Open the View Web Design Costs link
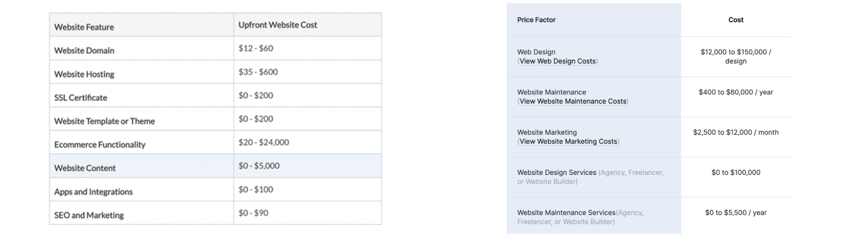This screenshot has height=240, width=868. tap(558, 61)
